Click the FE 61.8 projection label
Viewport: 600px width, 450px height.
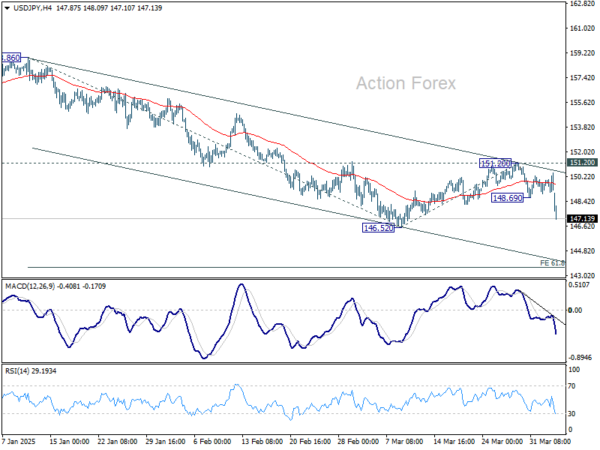[x=552, y=263]
